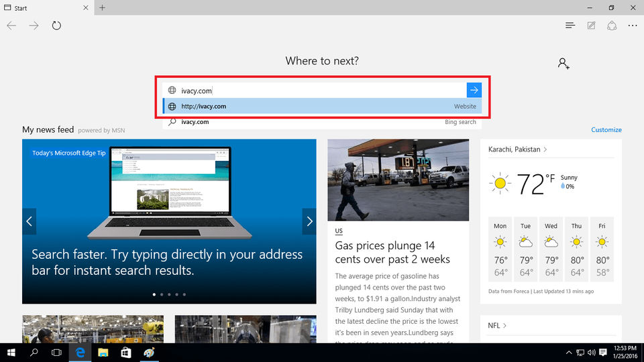Click Wednesday forecast column

551,249
